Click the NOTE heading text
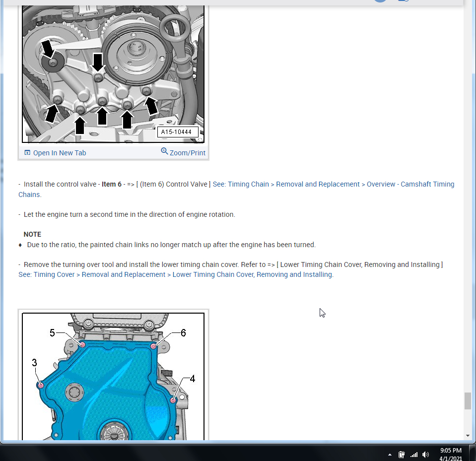The height and width of the screenshot is (461, 476). (x=32, y=234)
